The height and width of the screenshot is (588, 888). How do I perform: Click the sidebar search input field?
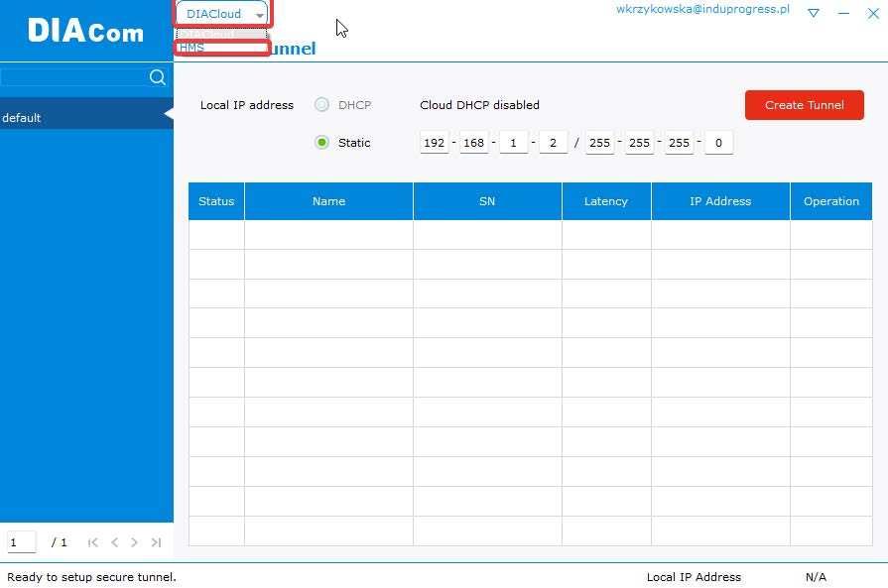(x=72, y=77)
